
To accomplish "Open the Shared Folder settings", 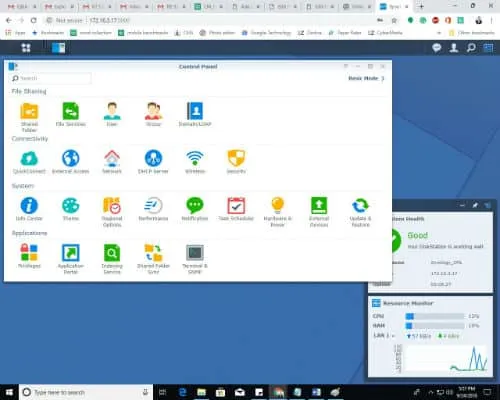I will (x=29, y=118).
